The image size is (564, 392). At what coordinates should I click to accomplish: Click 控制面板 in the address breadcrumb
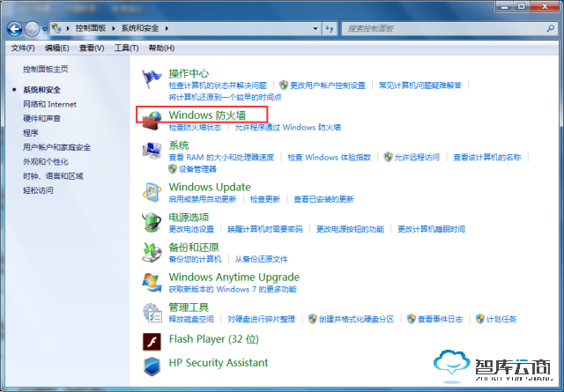(91, 28)
